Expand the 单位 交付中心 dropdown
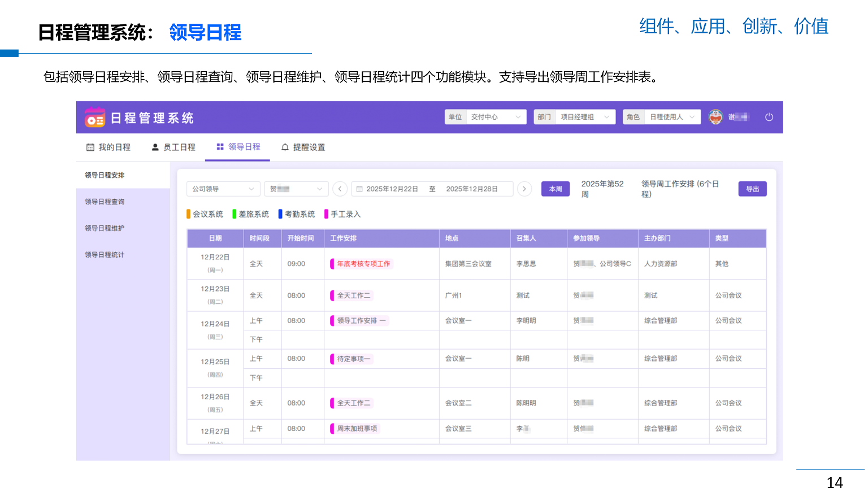The width and height of the screenshot is (868, 488). pyautogui.click(x=485, y=117)
